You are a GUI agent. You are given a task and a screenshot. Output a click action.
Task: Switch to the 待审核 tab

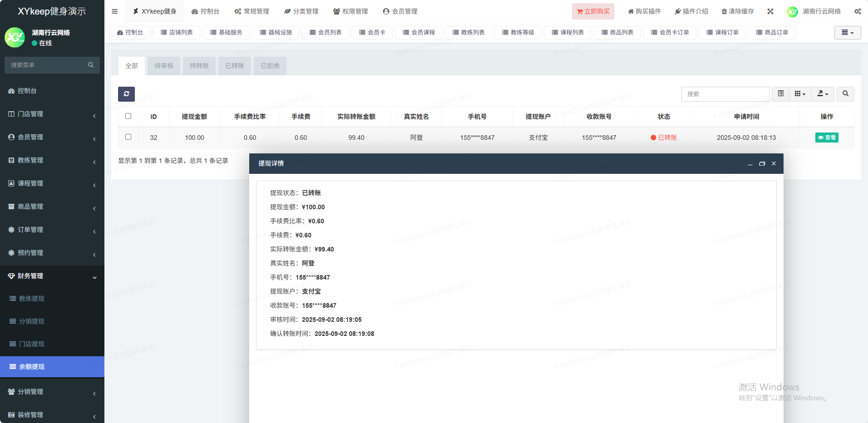(164, 66)
